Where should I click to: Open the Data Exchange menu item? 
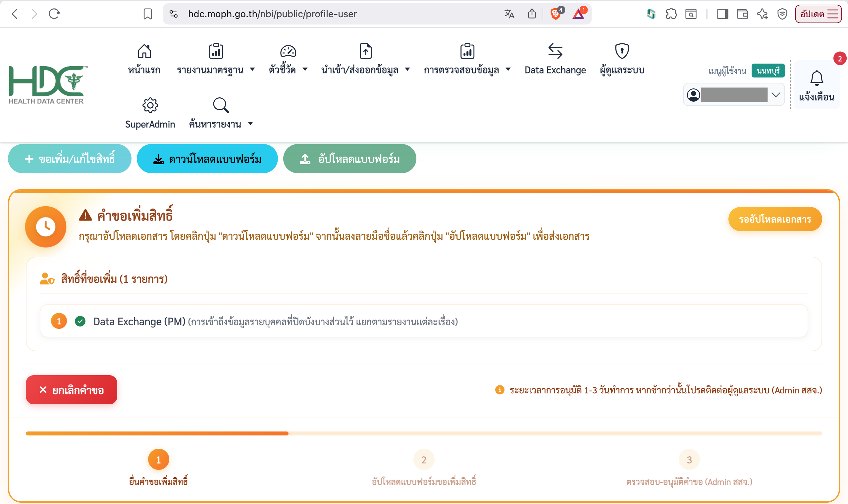[x=555, y=59]
